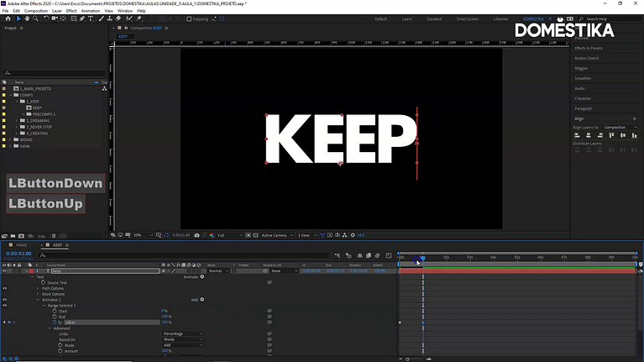
Task: Select the Small Screen workspace
Action: (468, 19)
